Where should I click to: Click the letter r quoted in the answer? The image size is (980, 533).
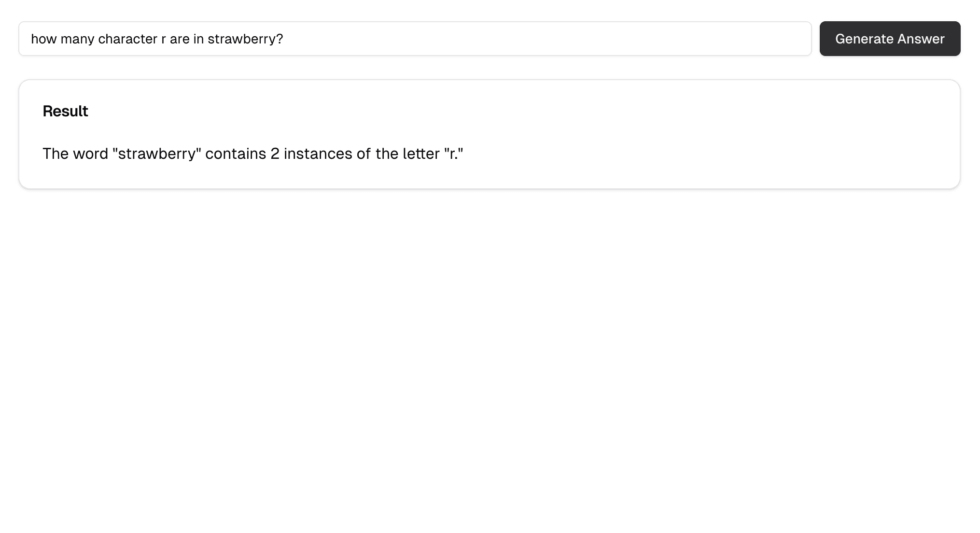(454, 154)
